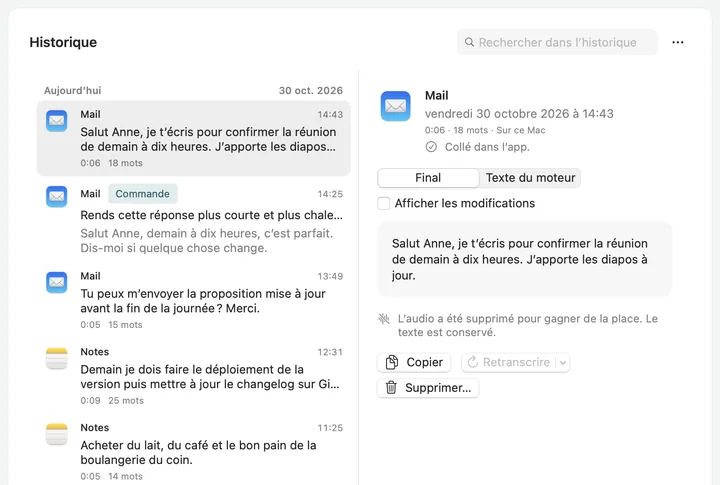This screenshot has width=720, height=485.
Task: Expand the Retranscrire dropdown chevron
Action: coord(563,363)
